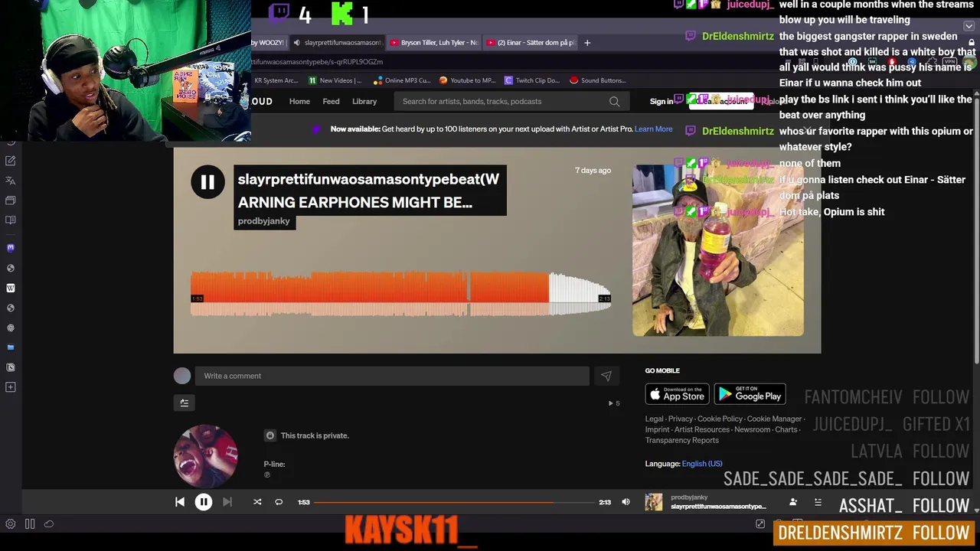Select the slayrprettifunwaosamason browser tab
Image resolution: width=980 pixels, height=551 pixels.
[337, 43]
